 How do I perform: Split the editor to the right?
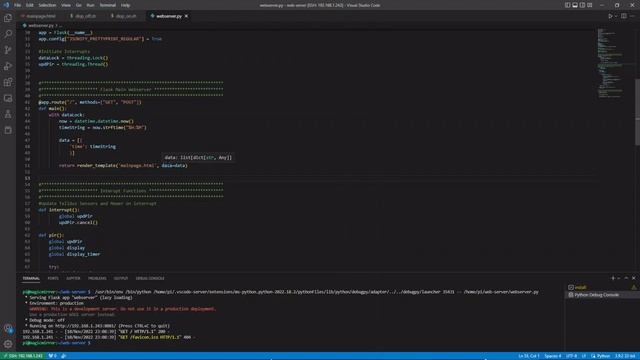[x=624, y=16]
